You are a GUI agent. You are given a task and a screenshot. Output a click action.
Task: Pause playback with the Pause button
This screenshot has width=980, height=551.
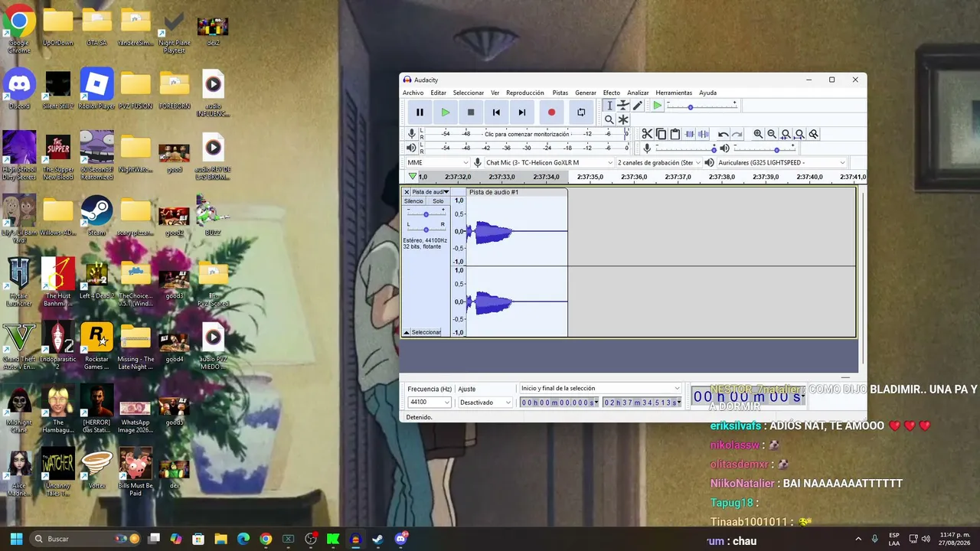click(x=420, y=112)
